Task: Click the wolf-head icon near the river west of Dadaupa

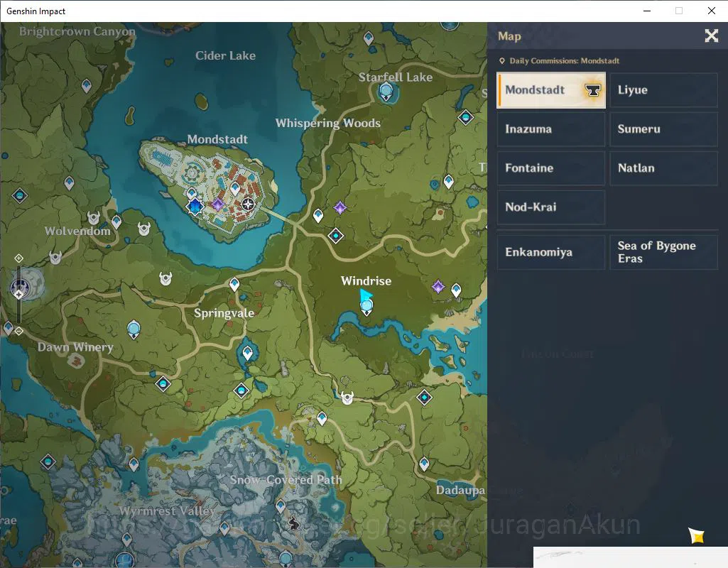Action: click(x=347, y=398)
